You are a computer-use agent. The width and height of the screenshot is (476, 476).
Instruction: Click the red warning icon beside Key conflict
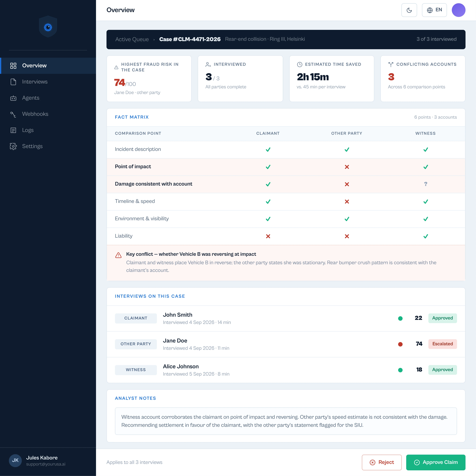[x=118, y=255]
